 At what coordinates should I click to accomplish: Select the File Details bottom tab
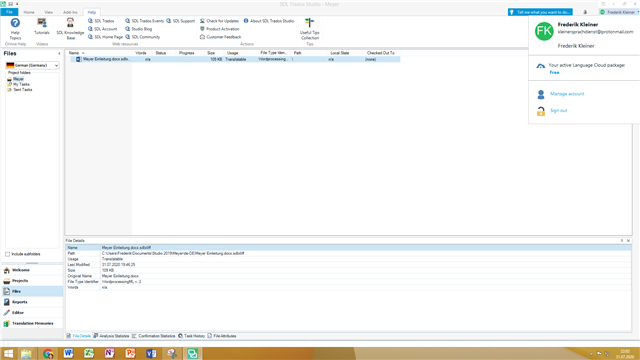coord(79,336)
